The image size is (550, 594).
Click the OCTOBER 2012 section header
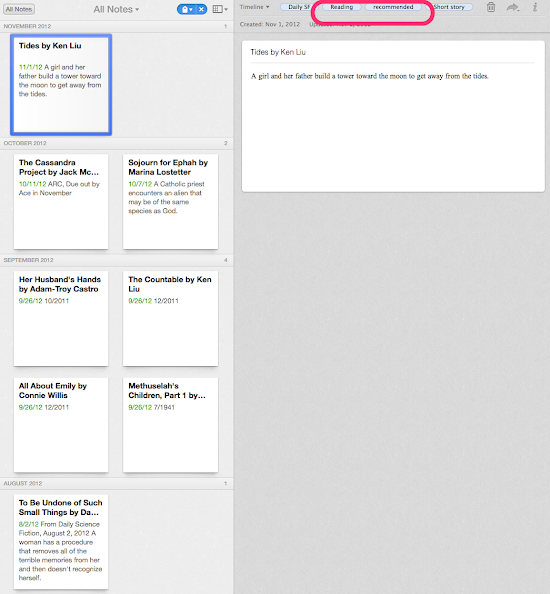[117, 143]
